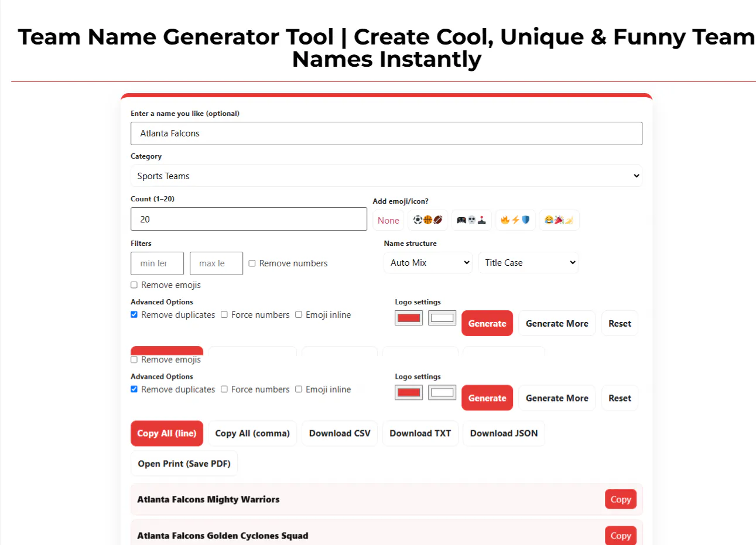Viewport: 756px width, 545px height.
Task: Enable Force numbers in first Advanced Options
Action: coord(224,315)
